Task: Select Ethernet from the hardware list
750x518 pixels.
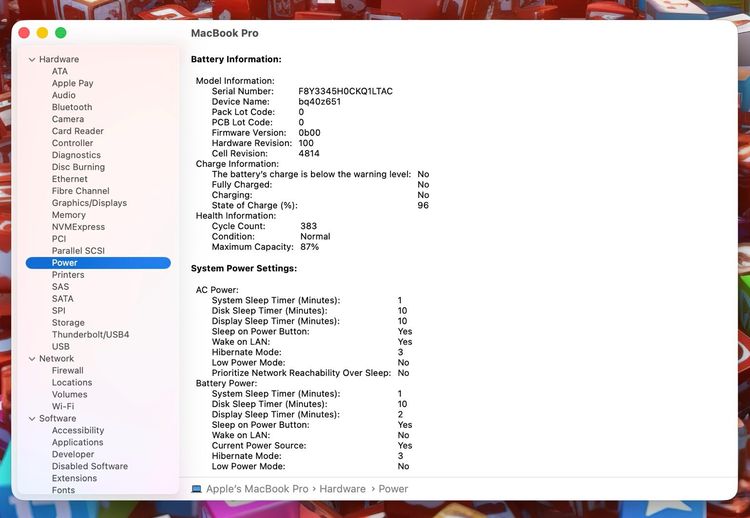Action: [x=70, y=179]
